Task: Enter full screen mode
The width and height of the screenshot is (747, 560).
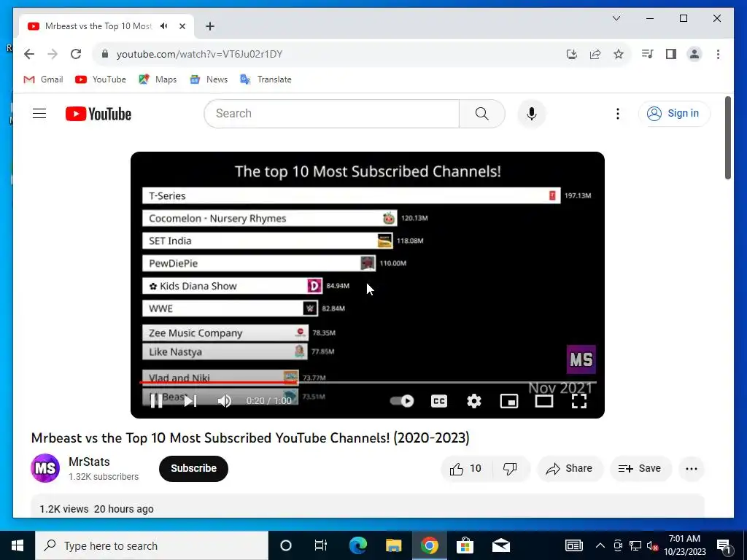Action: (578, 401)
